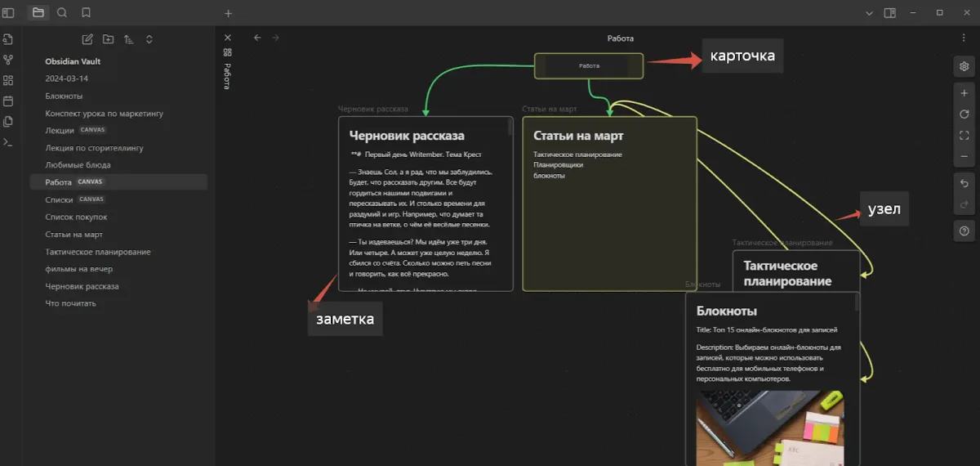Expand or collapse all folders
Image resolution: width=980 pixels, height=466 pixels.
149,39
